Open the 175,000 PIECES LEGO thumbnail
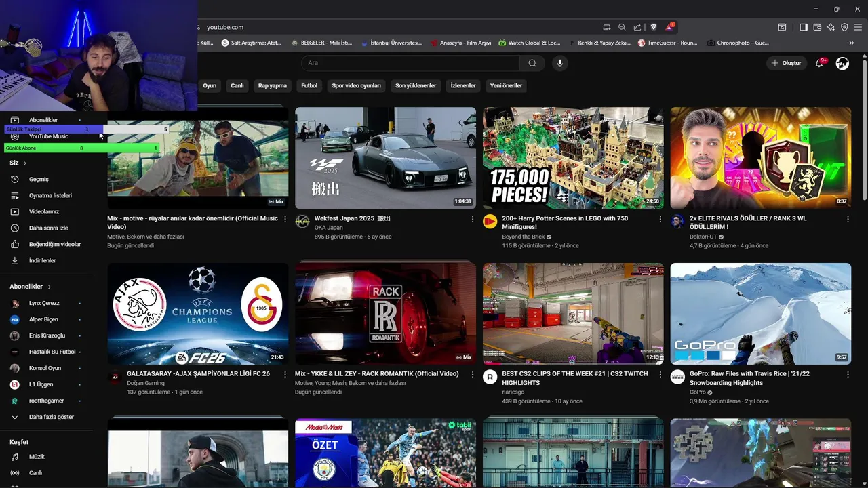This screenshot has width=868, height=488. 573,158
